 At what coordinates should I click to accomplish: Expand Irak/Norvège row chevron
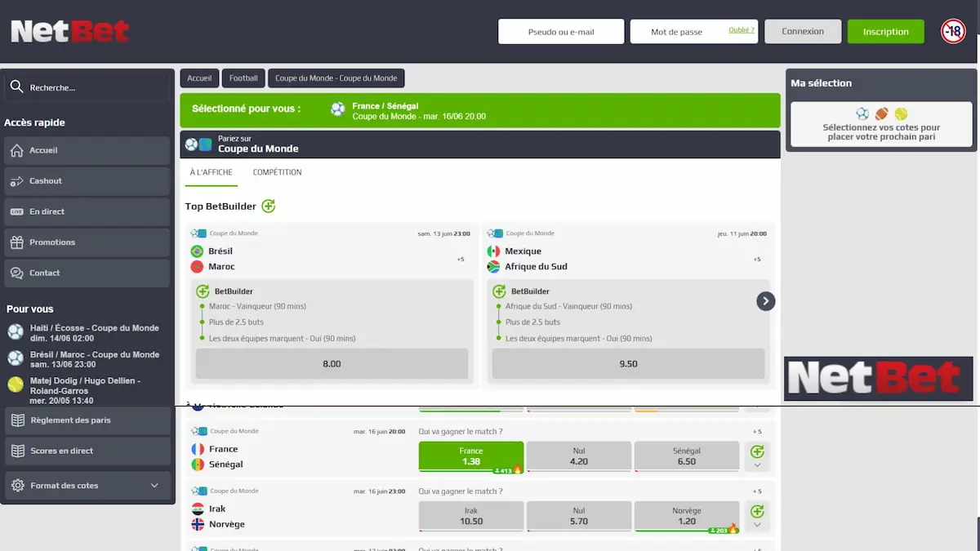pyautogui.click(x=757, y=525)
